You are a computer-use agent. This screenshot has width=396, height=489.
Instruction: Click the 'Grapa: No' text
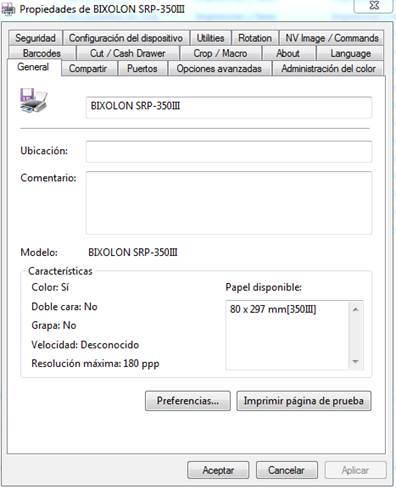tap(54, 325)
